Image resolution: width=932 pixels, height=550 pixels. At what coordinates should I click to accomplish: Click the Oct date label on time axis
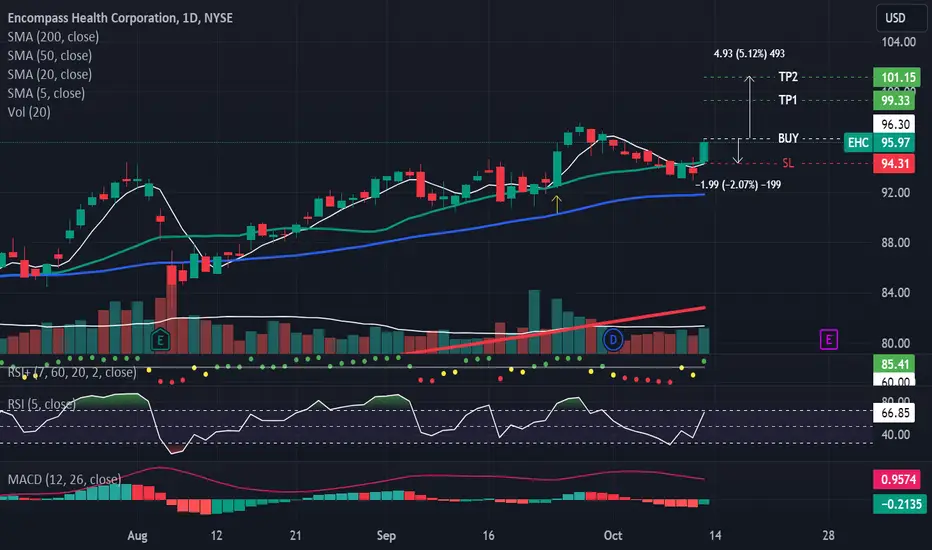(613, 535)
